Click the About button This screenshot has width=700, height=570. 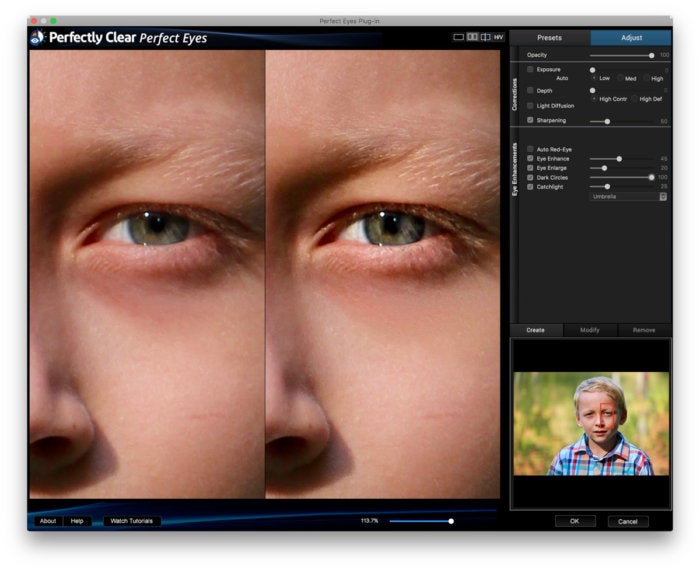pyautogui.click(x=48, y=521)
